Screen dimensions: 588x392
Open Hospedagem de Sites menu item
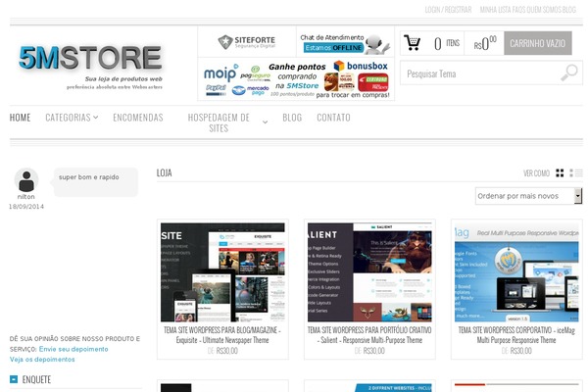219,122
